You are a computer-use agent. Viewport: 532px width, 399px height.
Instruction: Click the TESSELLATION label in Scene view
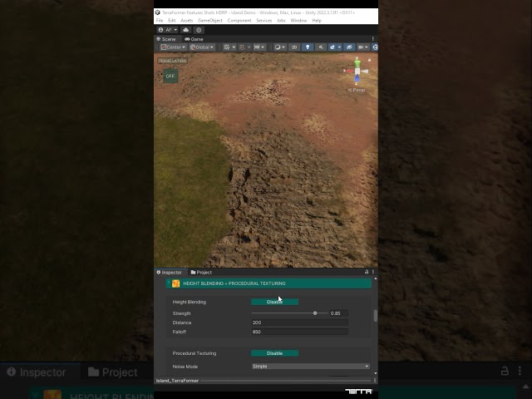[172, 61]
